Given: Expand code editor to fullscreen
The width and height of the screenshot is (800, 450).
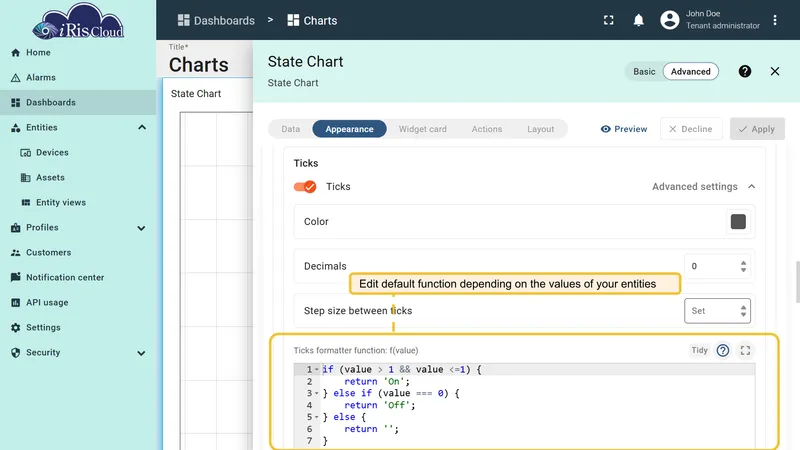Looking at the screenshot, I should point(745,351).
